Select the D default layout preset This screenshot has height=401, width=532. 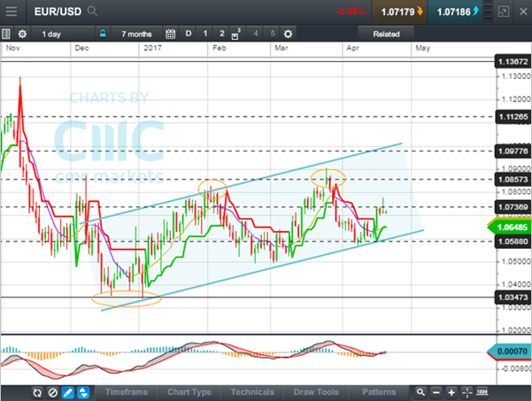[189, 34]
